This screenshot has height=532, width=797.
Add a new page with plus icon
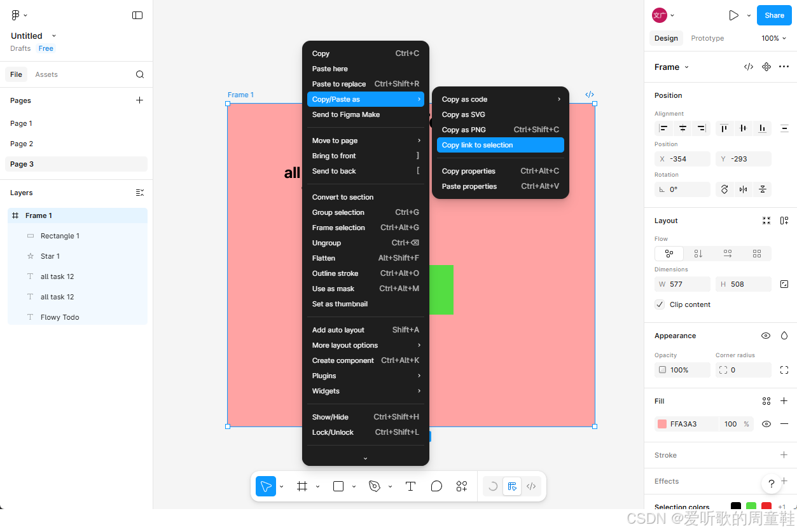140,100
